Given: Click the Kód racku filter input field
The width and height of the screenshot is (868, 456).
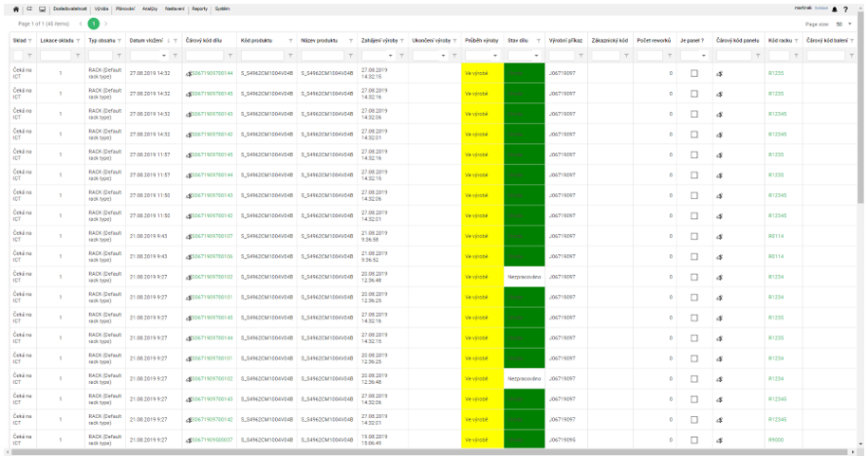Looking at the screenshot, I should pyautogui.click(x=780, y=56).
